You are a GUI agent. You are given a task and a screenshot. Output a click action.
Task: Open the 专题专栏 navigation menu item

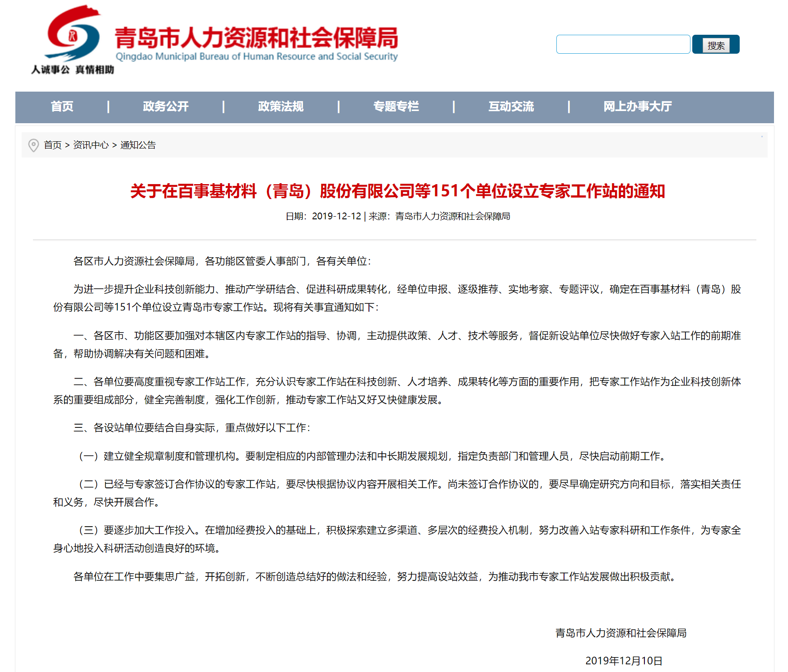coord(396,107)
